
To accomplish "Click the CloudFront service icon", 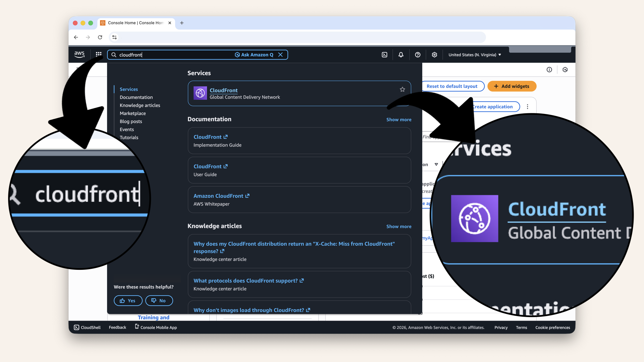I will pos(200,93).
